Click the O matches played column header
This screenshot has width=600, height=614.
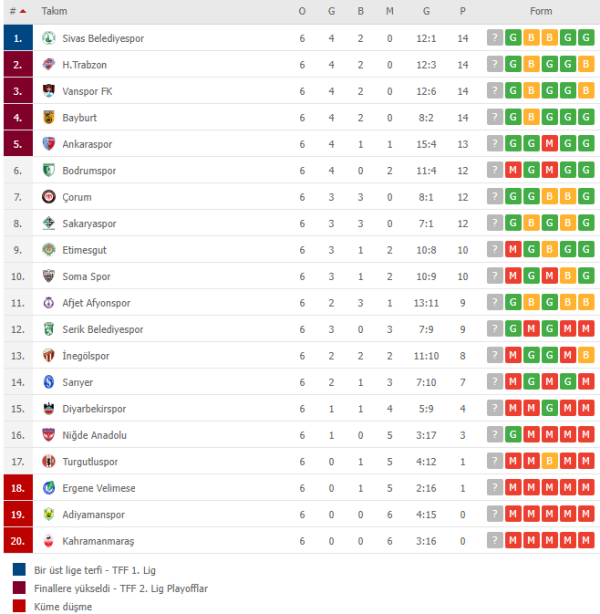(x=302, y=11)
